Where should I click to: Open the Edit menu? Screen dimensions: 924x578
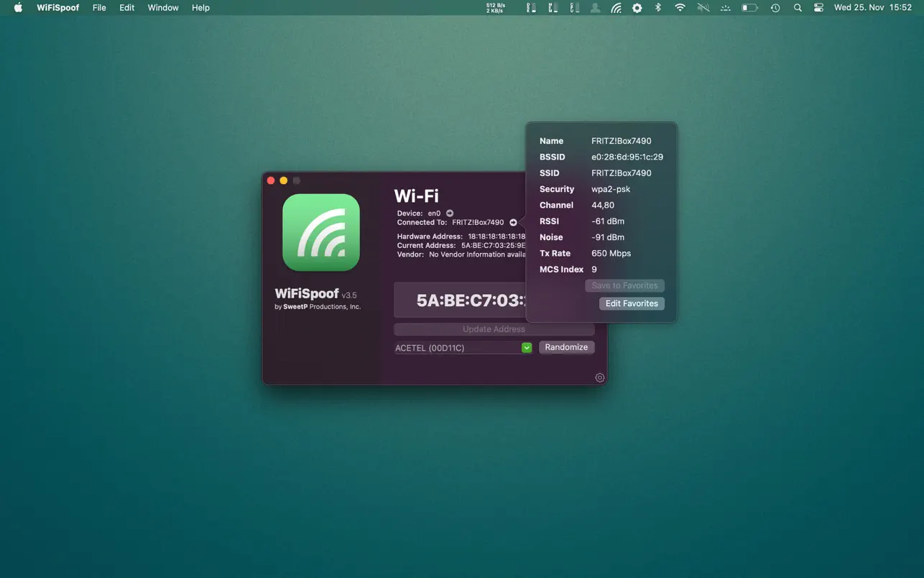tap(127, 8)
